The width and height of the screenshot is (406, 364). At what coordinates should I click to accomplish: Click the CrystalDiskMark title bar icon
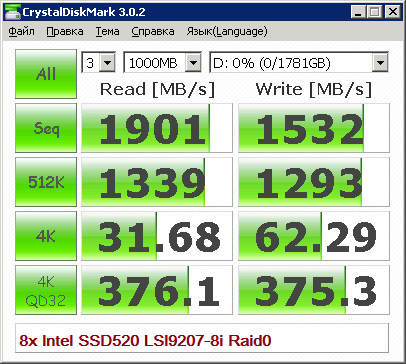(x=13, y=12)
